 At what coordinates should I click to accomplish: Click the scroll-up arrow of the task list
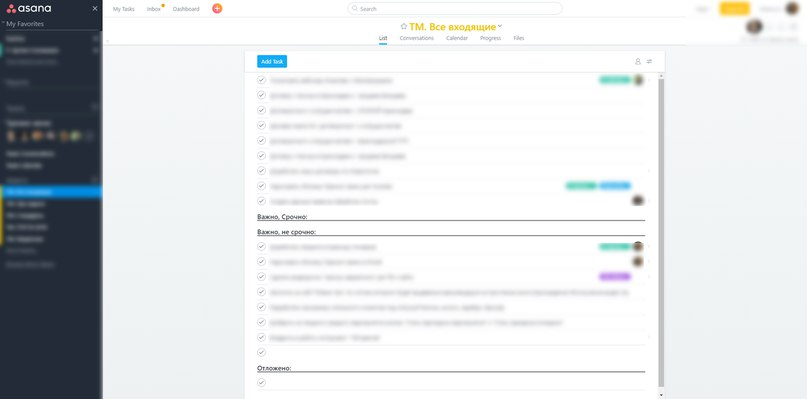661,76
